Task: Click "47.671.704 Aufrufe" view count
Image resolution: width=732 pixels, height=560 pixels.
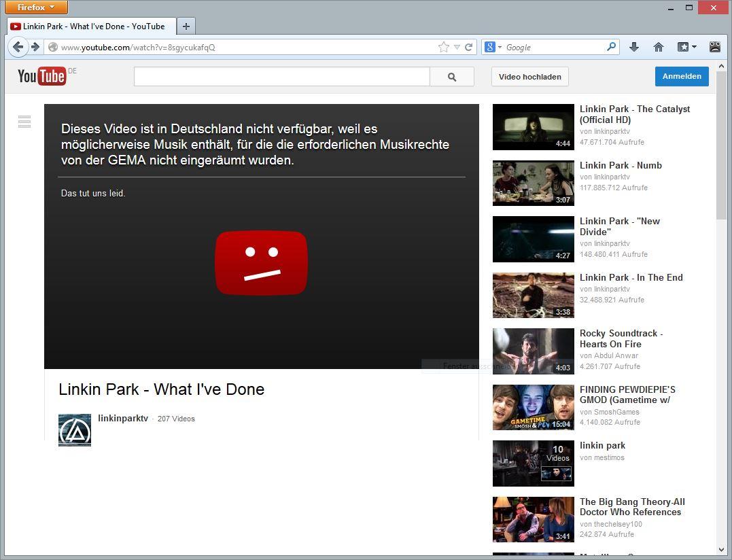Action: pos(612,142)
